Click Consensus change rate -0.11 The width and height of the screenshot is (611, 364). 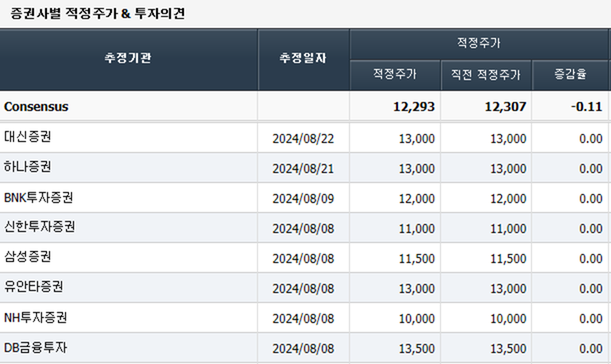(587, 107)
